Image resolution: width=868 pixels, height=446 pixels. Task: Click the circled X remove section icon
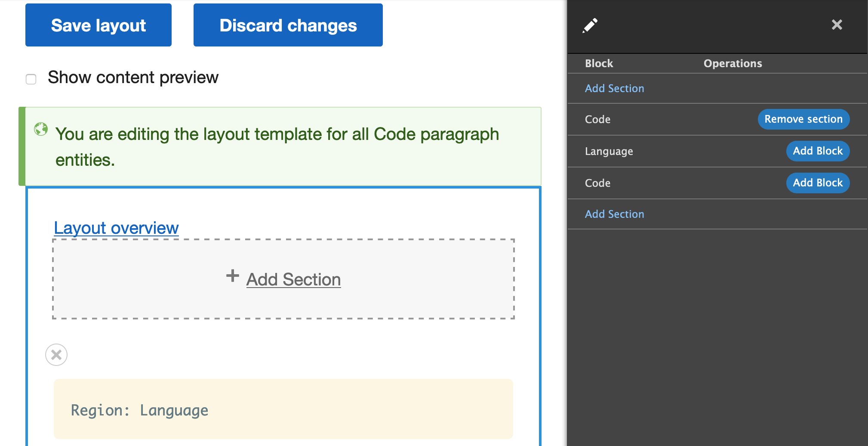pyautogui.click(x=56, y=355)
